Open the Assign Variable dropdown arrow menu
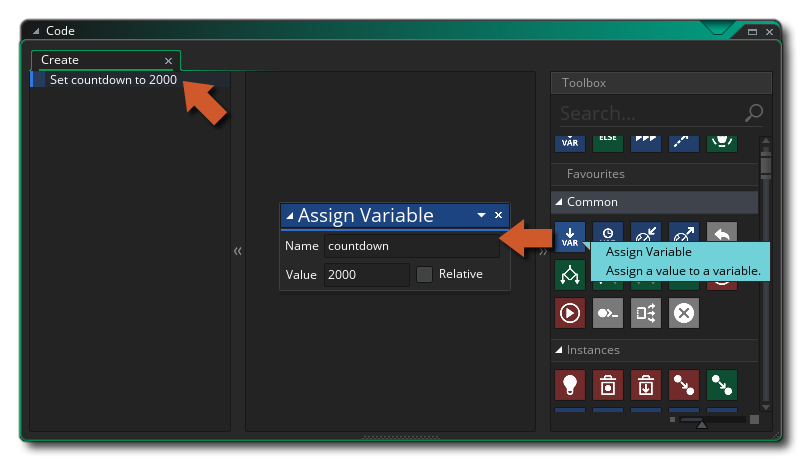Viewport: 802px width, 461px height. (481, 215)
